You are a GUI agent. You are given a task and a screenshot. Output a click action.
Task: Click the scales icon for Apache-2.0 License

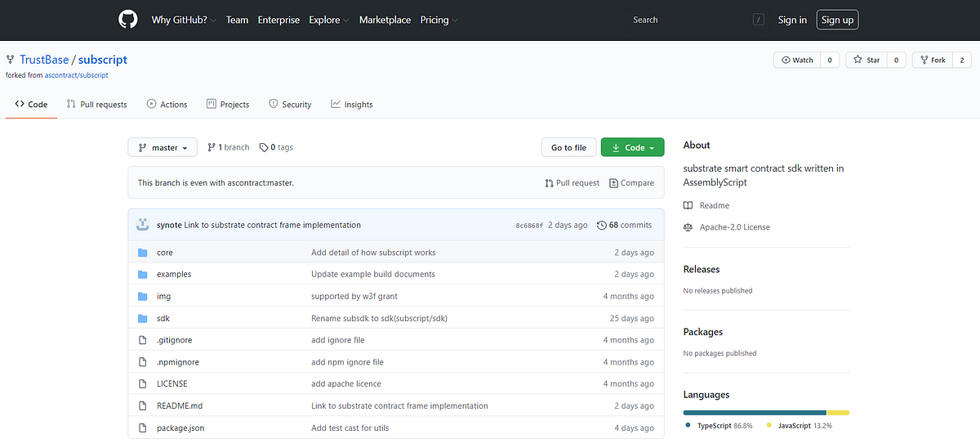pos(688,227)
